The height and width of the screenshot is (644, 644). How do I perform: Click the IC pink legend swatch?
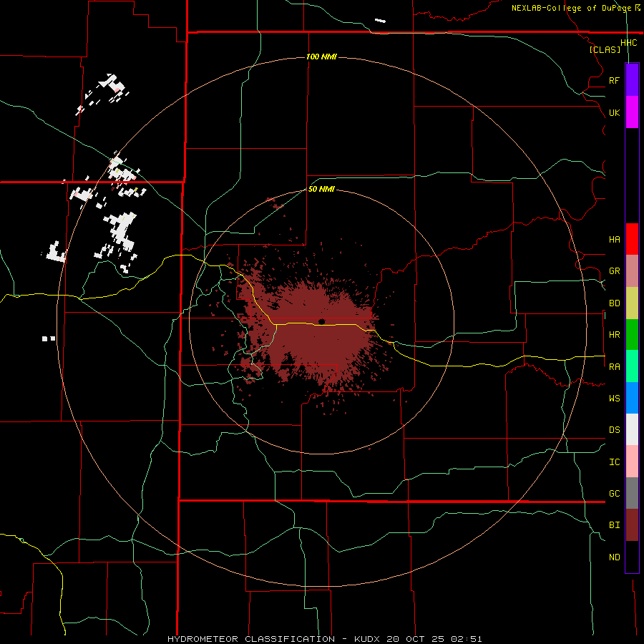[x=632, y=462]
